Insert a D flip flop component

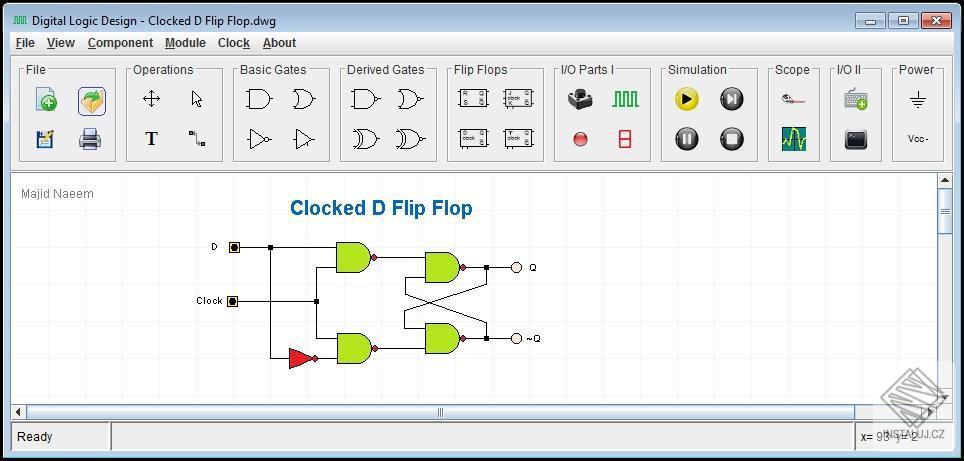tap(473, 138)
